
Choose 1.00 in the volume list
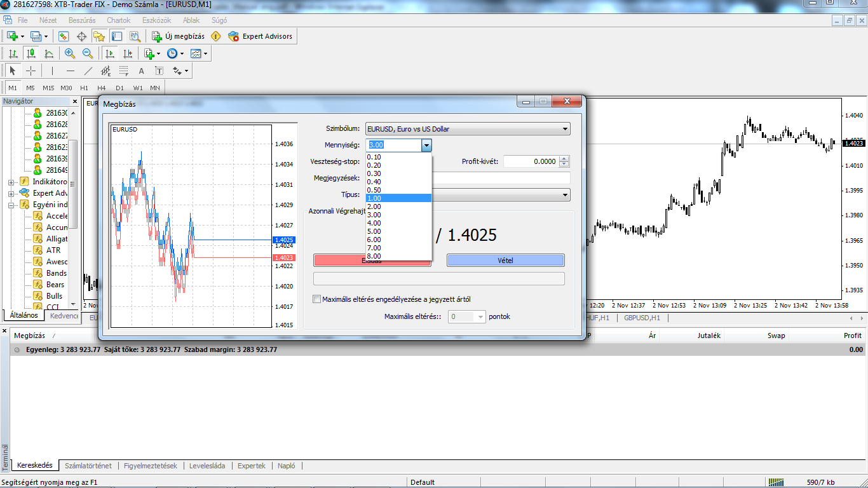[x=398, y=198]
